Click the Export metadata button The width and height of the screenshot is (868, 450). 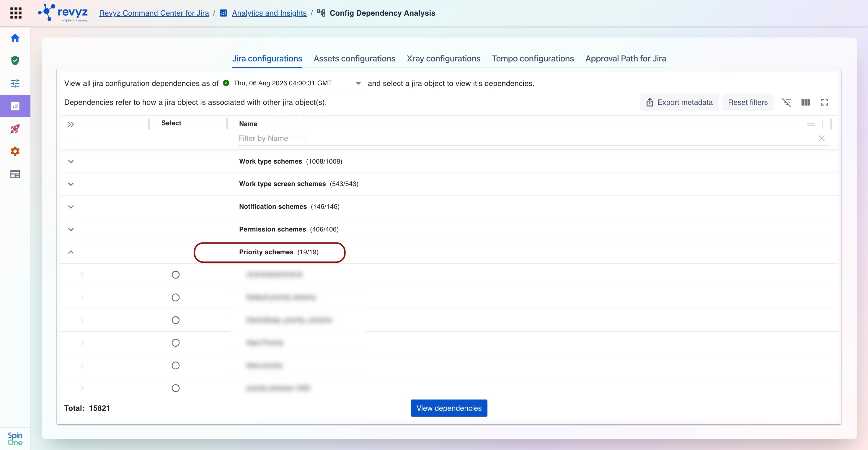(679, 102)
